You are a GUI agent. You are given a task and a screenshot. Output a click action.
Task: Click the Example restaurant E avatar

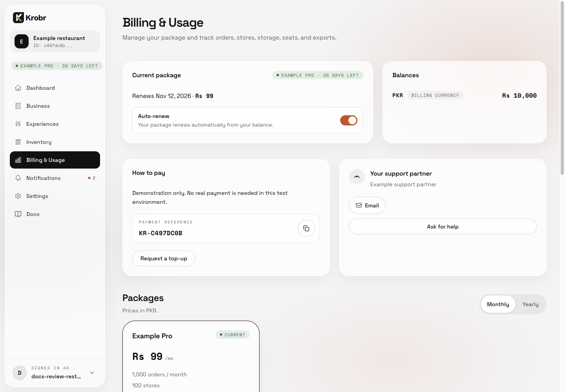22,42
